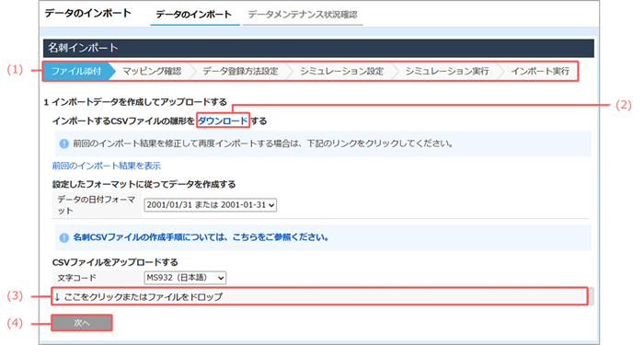Select the データ登録方法設定 step
Image resolution: width=644 pixels, height=345 pixels.
point(240,71)
